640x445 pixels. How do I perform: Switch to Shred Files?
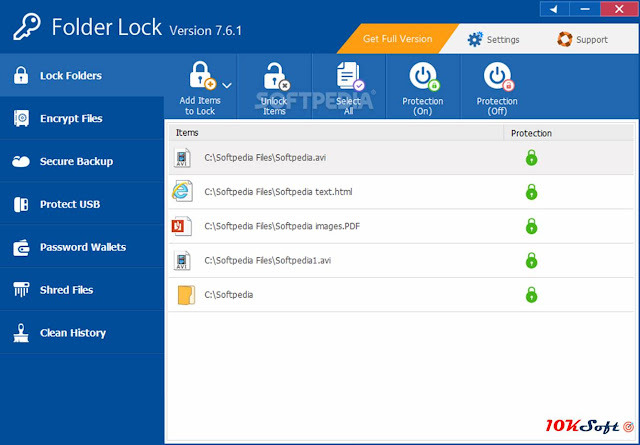(x=82, y=290)
